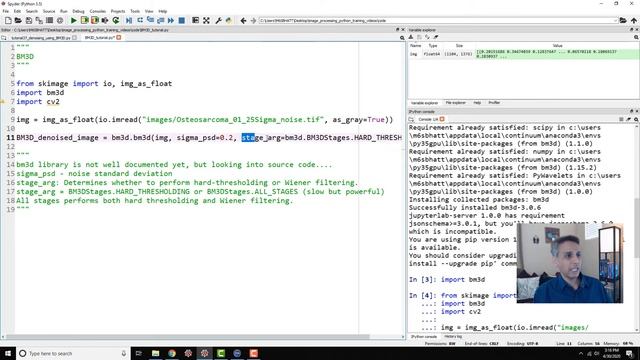Sort variables by Size column

459,46
